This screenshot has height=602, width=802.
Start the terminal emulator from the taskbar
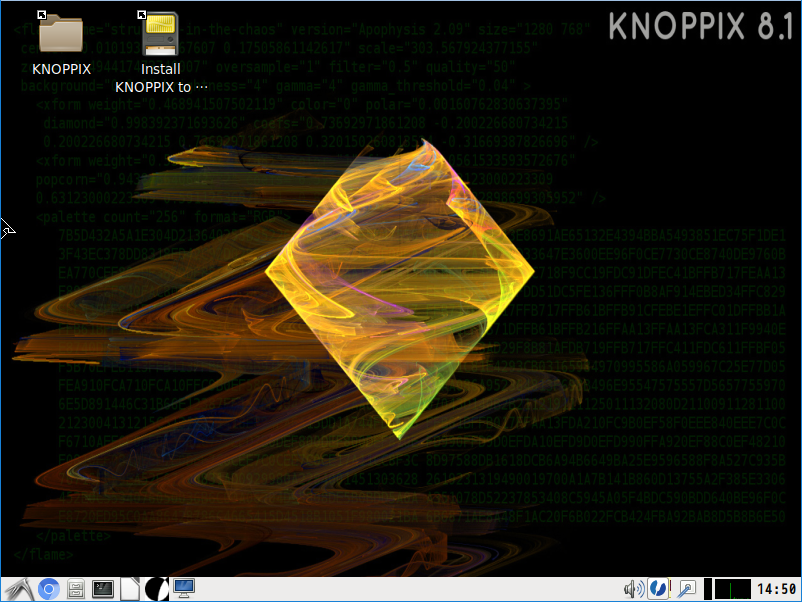point(103,589)
